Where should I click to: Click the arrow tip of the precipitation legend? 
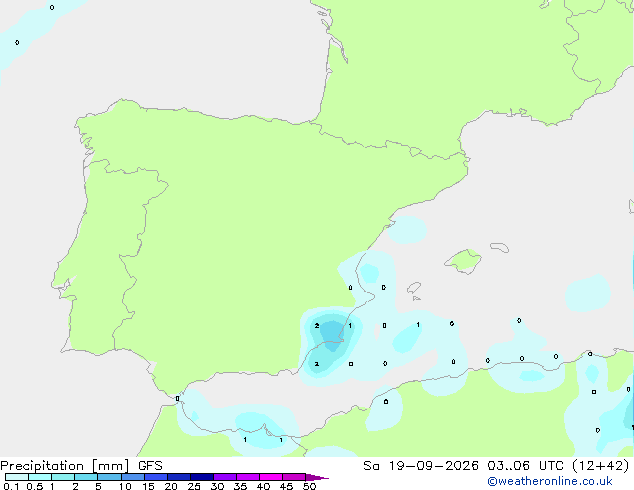[317, 477]
